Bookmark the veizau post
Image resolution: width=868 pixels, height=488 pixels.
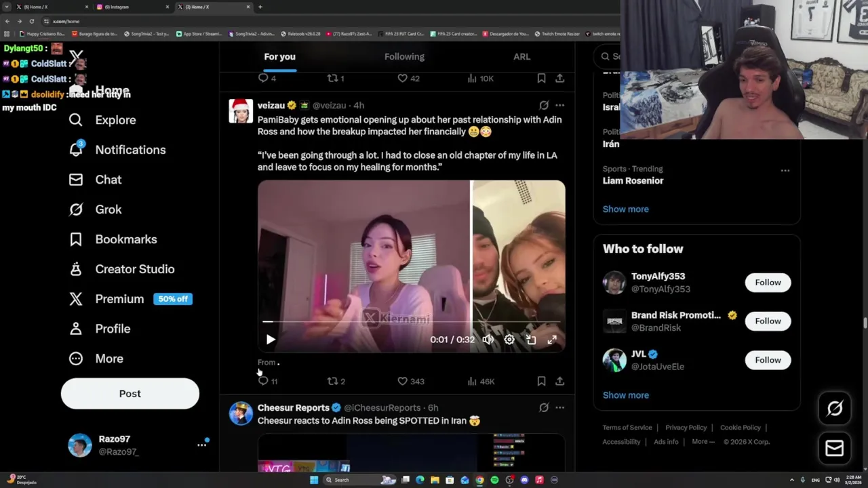tap(541, 381)
